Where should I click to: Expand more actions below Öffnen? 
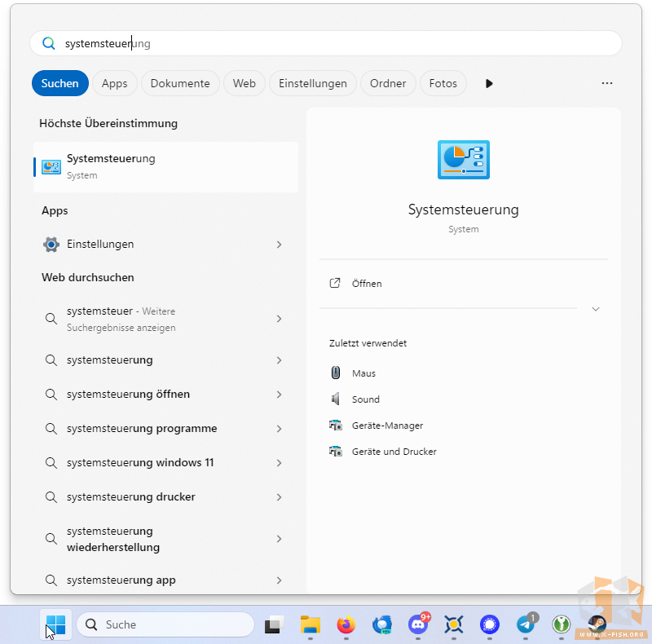pos(596,309)
